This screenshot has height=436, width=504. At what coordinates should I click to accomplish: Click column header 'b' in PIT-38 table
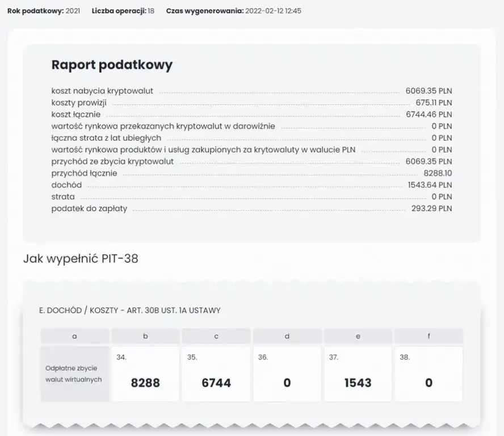tap(145, 336)
